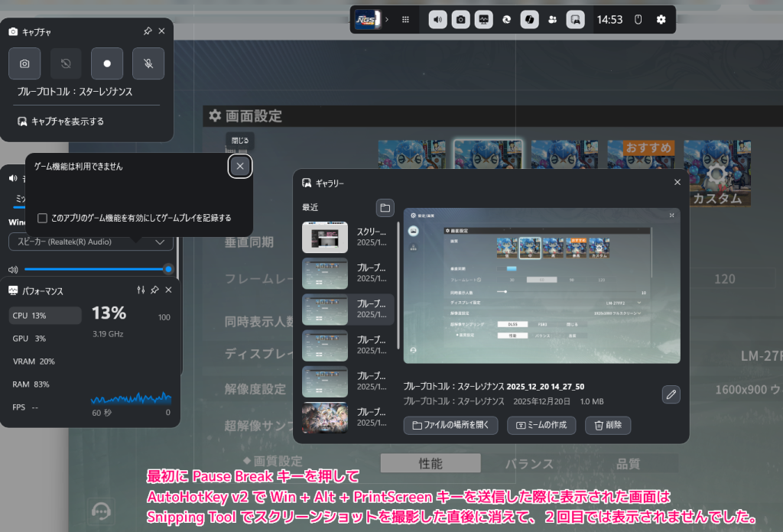Click ファイルの場所を開く in the gallery
The image size is (783, 532).
tap(450, 425)
